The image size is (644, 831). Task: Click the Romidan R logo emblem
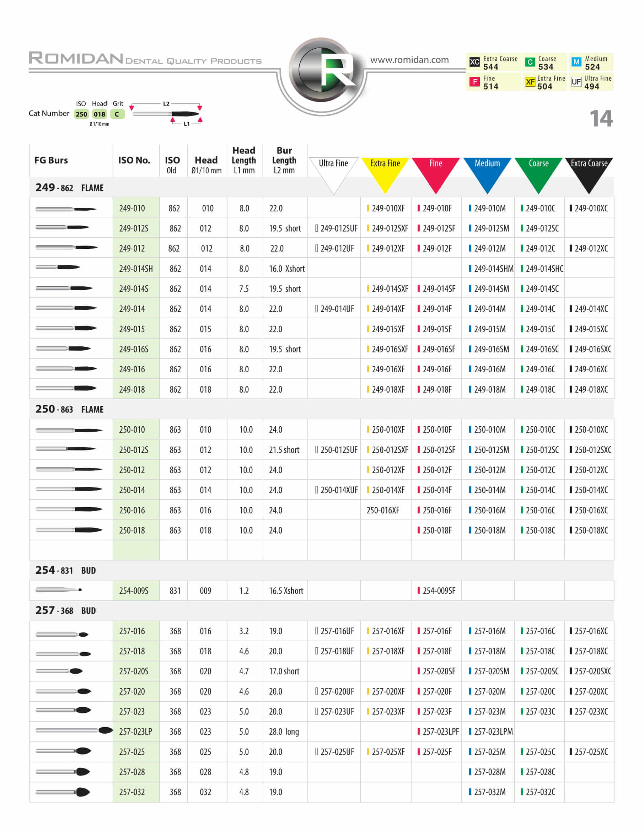coord(322,71)
